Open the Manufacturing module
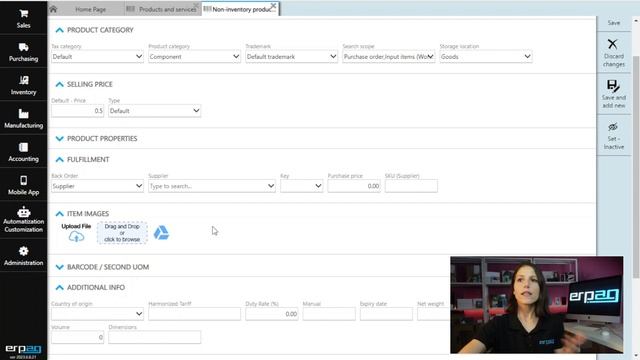The width and height of the screenshot is (640, 360). pyautogui.click(x=23, y=119)
